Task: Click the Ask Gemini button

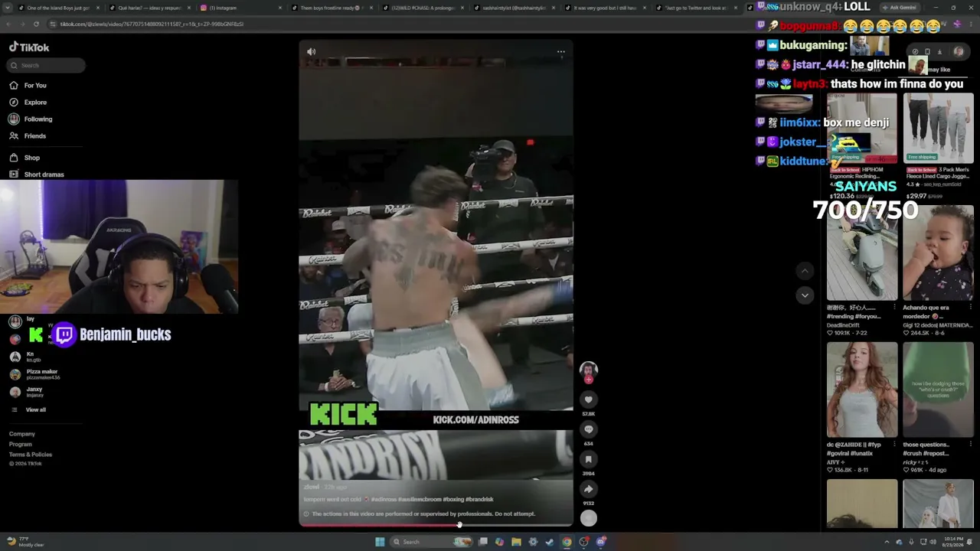Action: click(x=900, y=8)
